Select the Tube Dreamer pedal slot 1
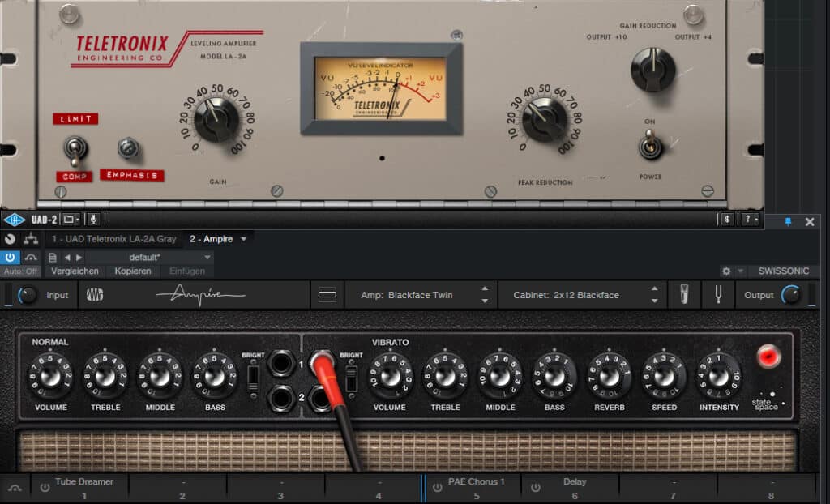The image size is (830, 504). (x=79, y=488)
